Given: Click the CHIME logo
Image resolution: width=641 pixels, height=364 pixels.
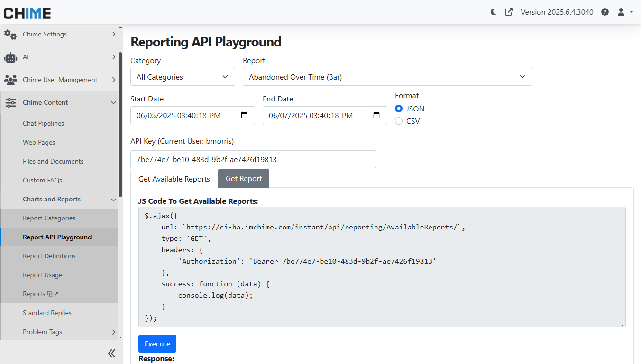Looking at the screenshot, I should (x=27, y=13).
